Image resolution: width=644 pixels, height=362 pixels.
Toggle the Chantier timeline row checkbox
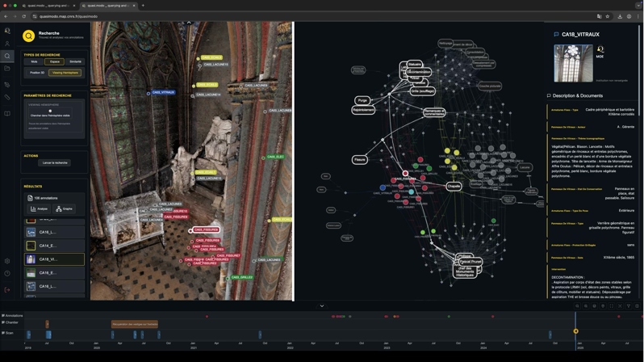(3, 322)
